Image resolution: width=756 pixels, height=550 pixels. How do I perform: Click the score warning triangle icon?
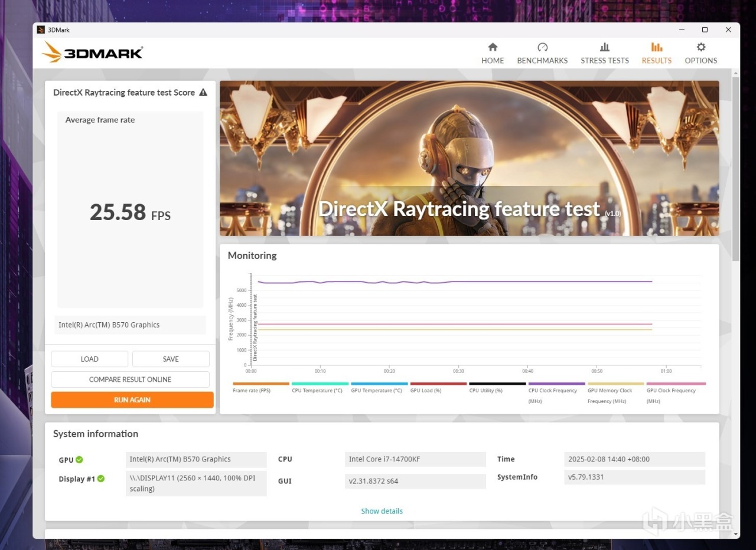(x=203, y=93)
